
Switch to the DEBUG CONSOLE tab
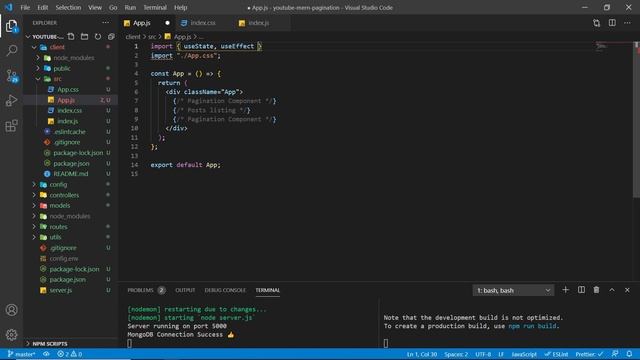(225, 290)
